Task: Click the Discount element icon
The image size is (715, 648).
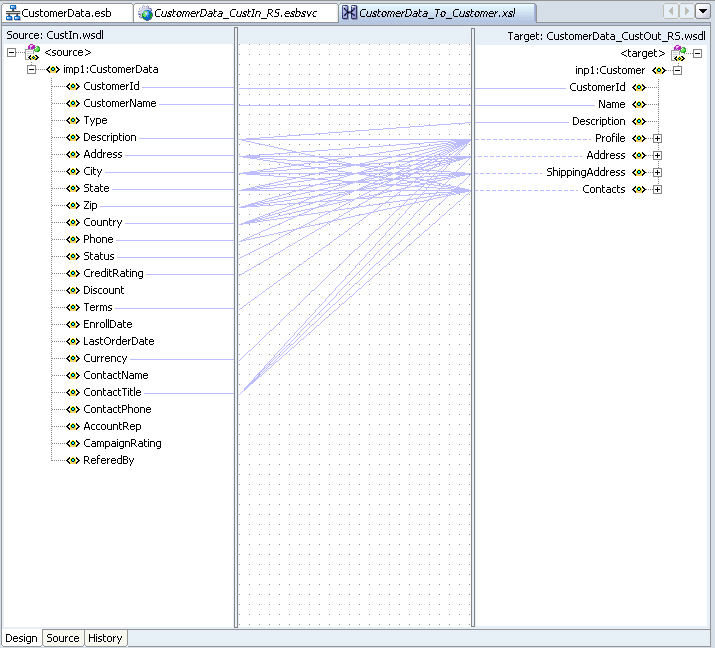Action: click(x=73, y=290)
